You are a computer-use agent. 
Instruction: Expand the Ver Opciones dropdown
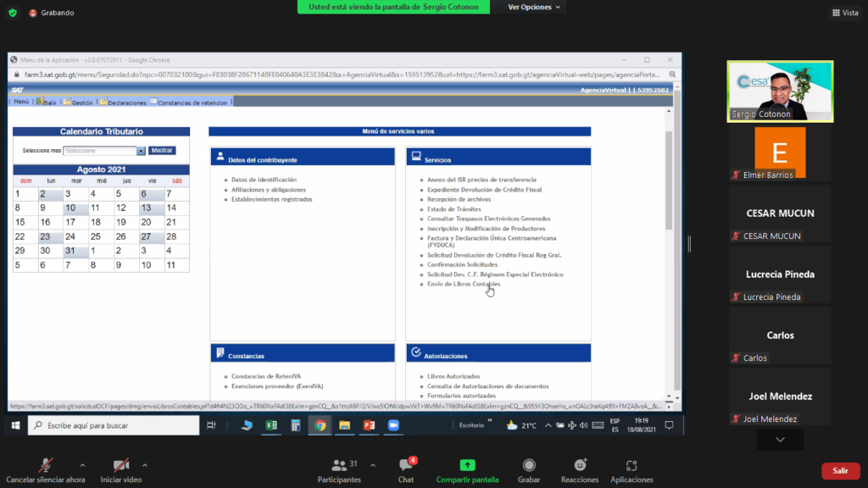click(x=534, y=7)
